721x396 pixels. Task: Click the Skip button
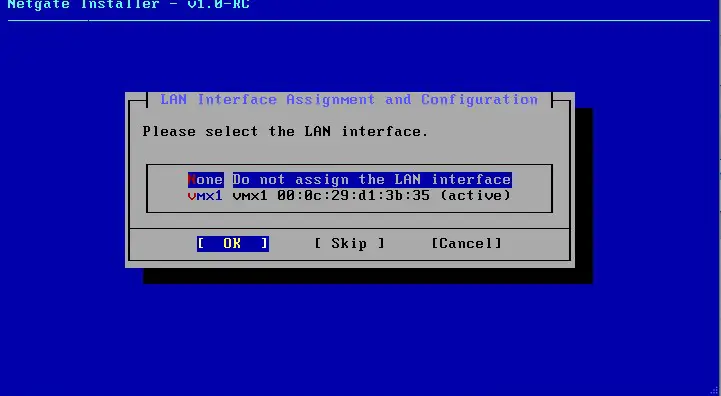pyautogui.click(x=349, y=243)
